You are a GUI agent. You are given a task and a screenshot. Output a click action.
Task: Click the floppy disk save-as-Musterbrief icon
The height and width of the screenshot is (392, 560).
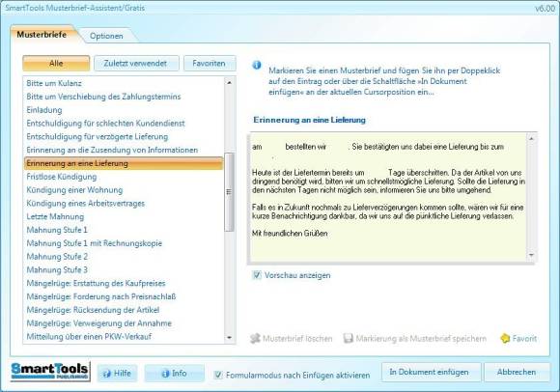coord(348,338)
